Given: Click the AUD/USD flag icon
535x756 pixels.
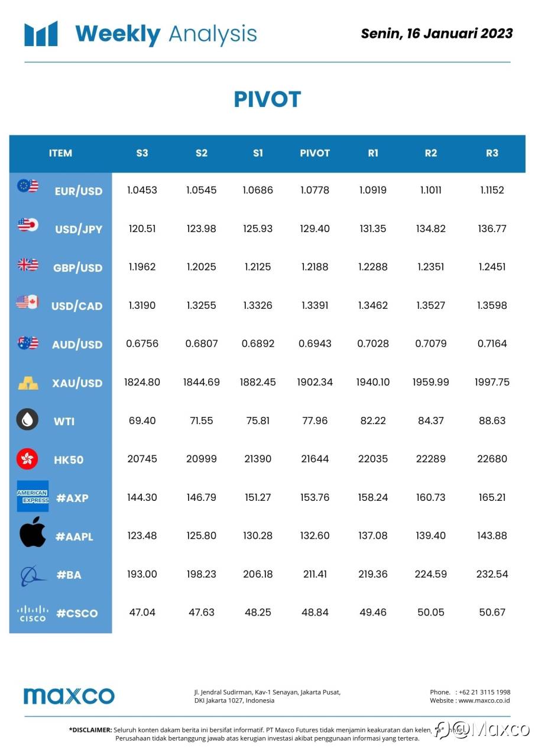Looking at the screenshot, I should (x=27, y=343).
